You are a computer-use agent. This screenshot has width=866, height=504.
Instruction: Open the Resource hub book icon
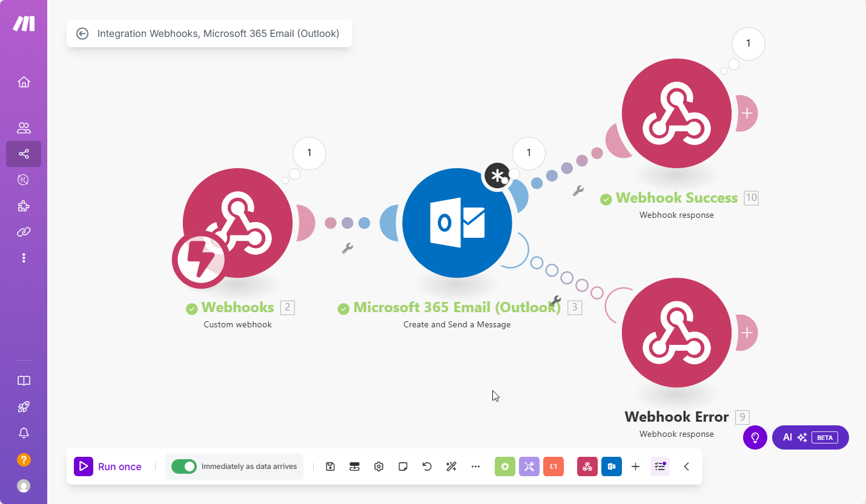pos(24,381)
